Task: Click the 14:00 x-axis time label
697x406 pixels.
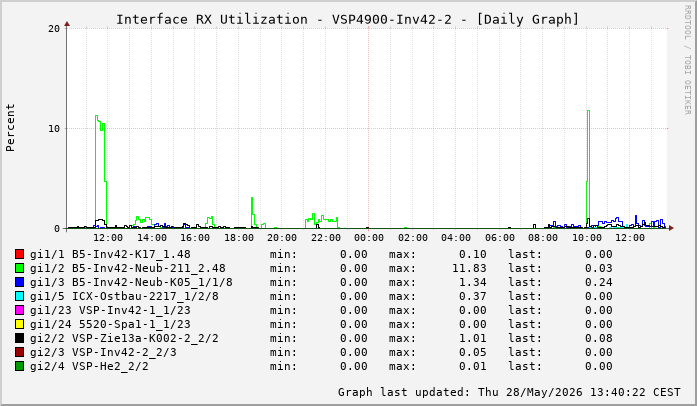Action: click(x=152, y=238)
